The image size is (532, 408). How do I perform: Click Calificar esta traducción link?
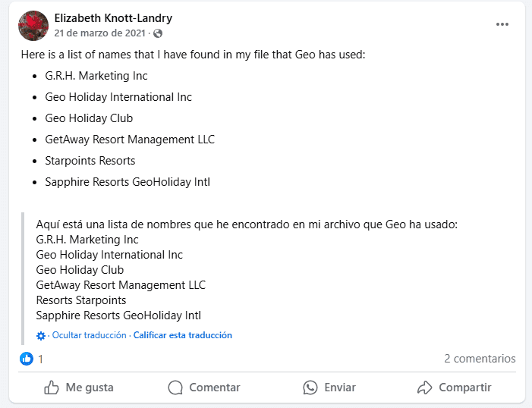[183, 335]
